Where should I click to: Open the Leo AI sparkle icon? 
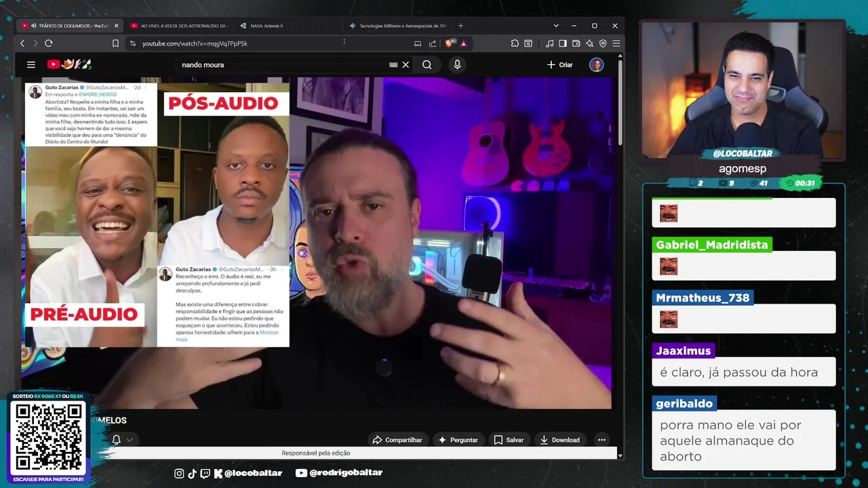(589, 43)
